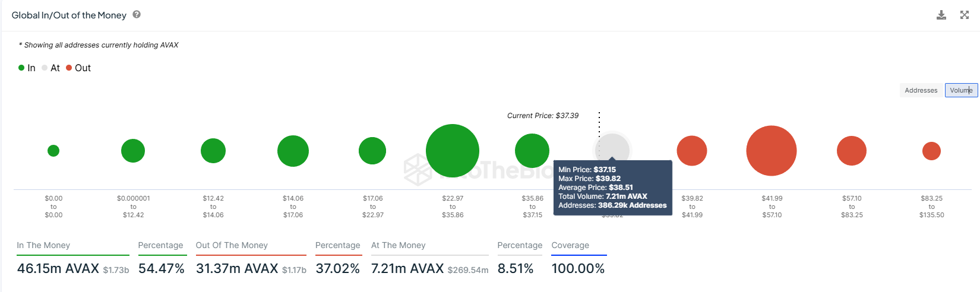Switch to the Addresses view
980x292 pixels.
coord(921,90)
